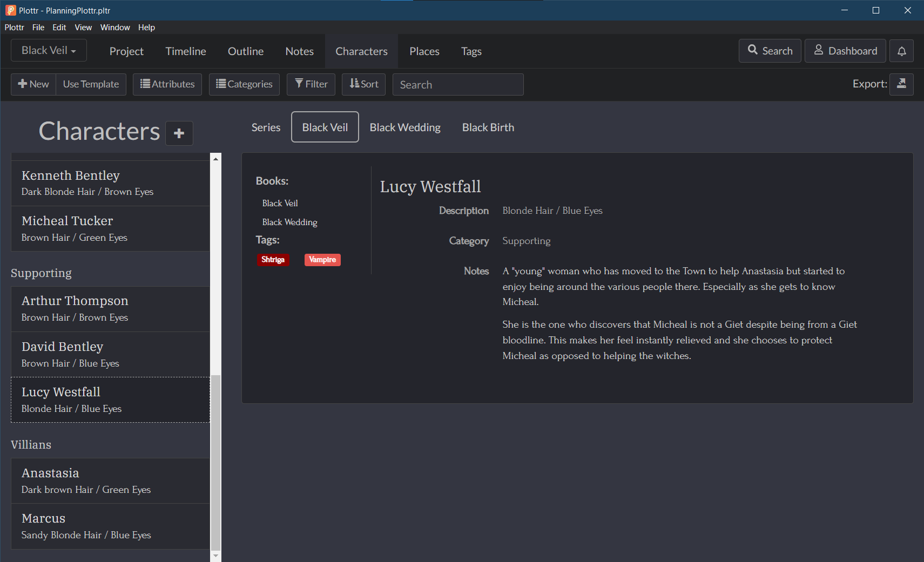The image size is (924, 562).
Task: Expand the Black Veil book dropdown
Action: (x=49, y=51)
